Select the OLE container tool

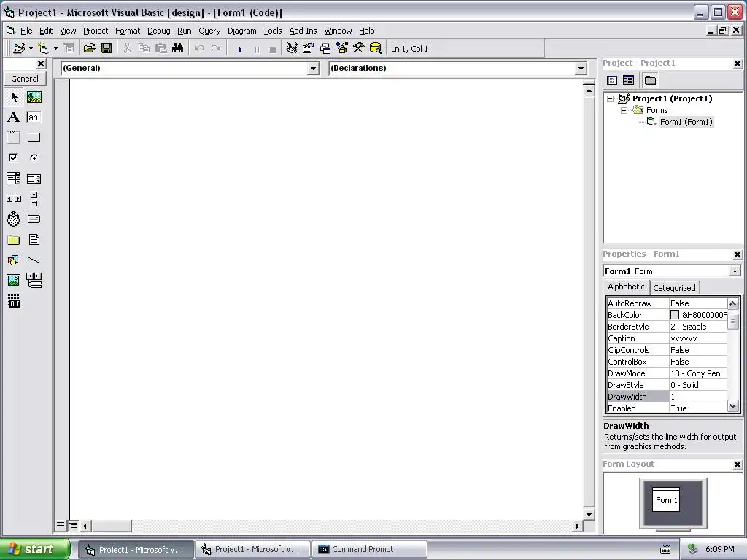(14, 301)
